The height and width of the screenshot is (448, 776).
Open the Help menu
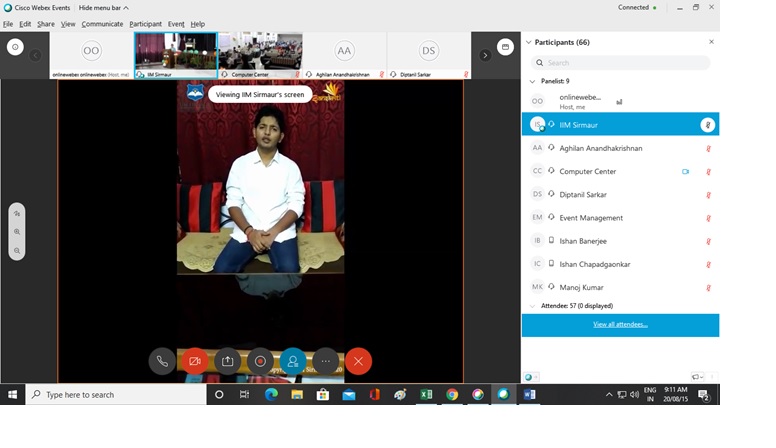pyautogui.click(x=197, y=24)
